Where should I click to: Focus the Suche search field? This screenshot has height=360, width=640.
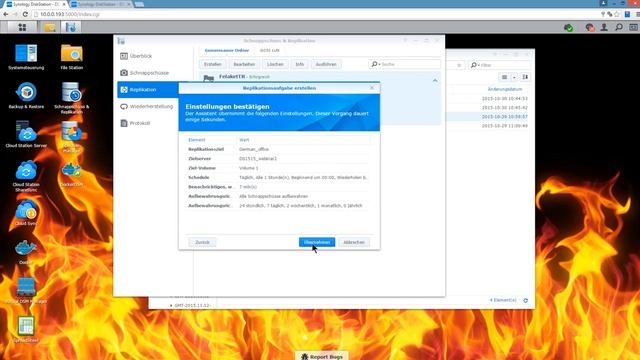click(x=410, y=64)
